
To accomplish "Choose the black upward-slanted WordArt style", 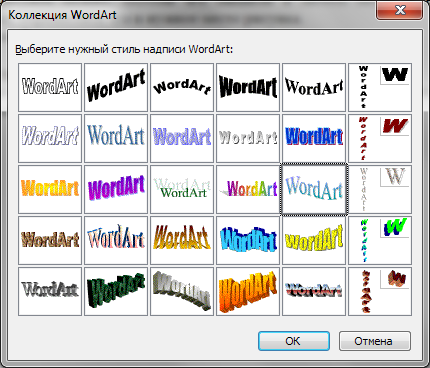I will tap(116, 87).
